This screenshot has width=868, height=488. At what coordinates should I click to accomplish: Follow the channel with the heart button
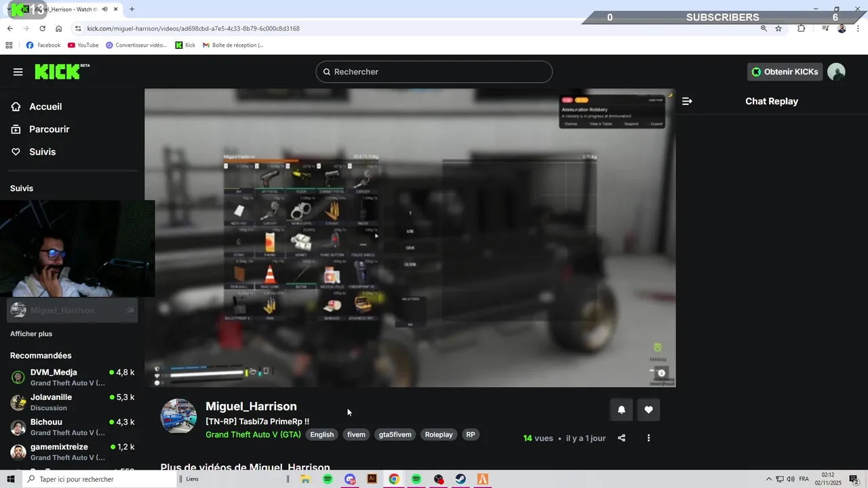(x=648, y=409)
